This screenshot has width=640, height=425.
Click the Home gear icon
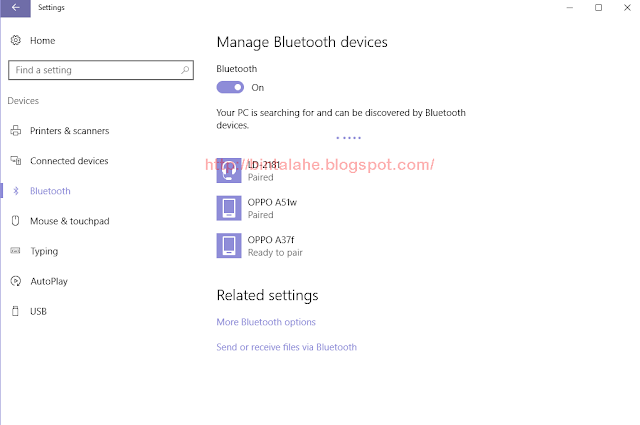coord(16,40)
